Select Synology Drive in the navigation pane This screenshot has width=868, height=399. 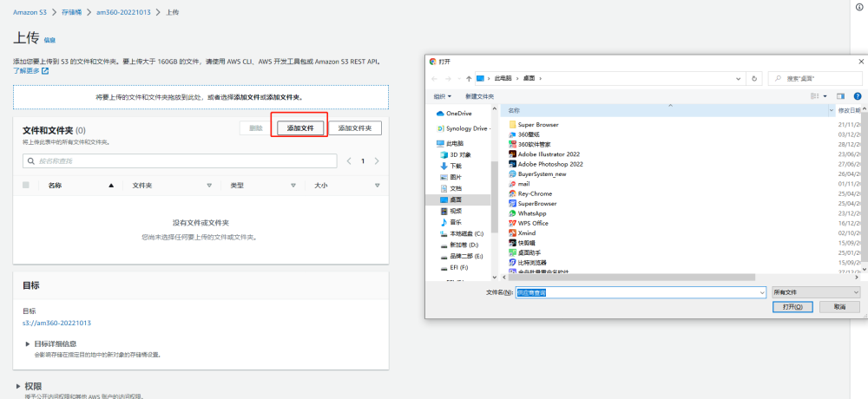point(464,128)
